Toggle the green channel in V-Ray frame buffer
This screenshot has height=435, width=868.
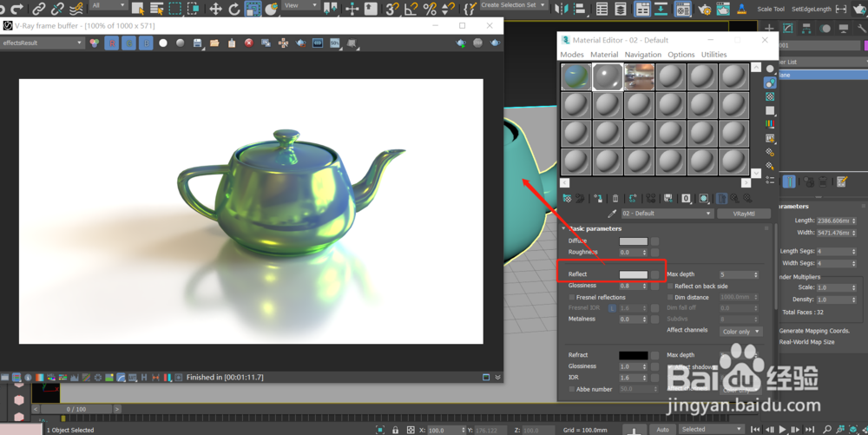[129, 43]
